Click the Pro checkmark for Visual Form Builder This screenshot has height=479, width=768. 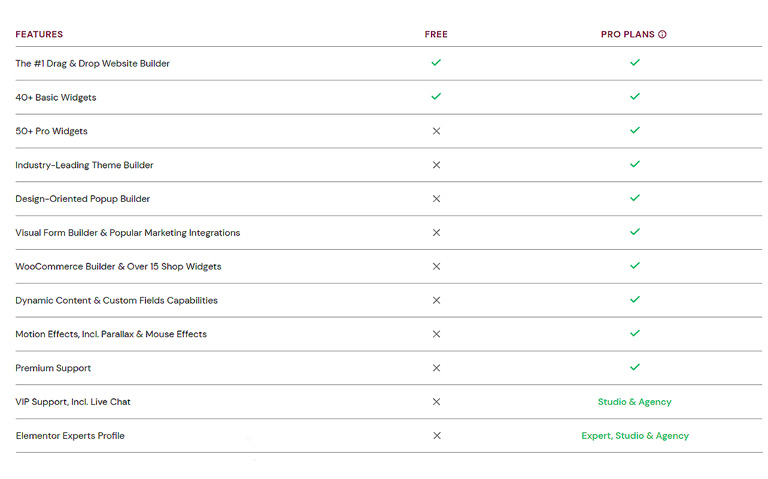pos(635,232)
